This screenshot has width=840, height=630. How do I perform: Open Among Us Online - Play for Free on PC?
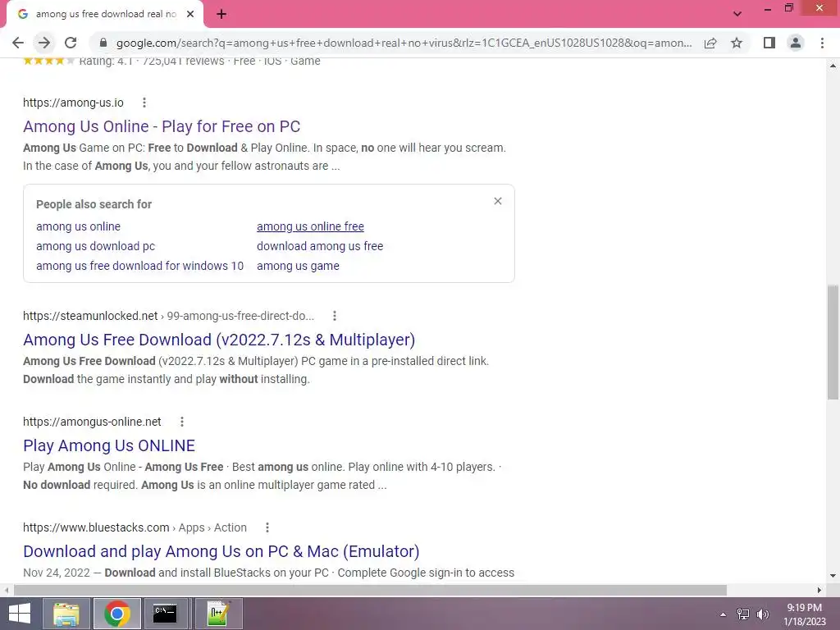[162, 126]
